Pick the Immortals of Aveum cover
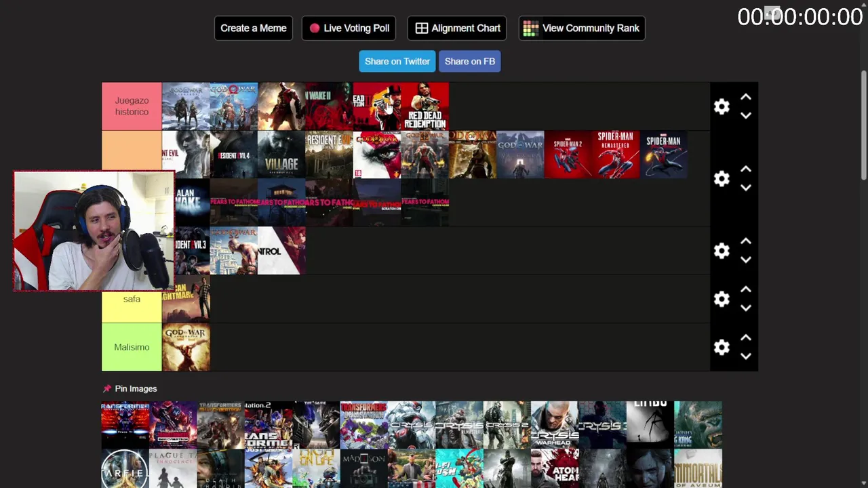868x488 pixels. (698, 468)
